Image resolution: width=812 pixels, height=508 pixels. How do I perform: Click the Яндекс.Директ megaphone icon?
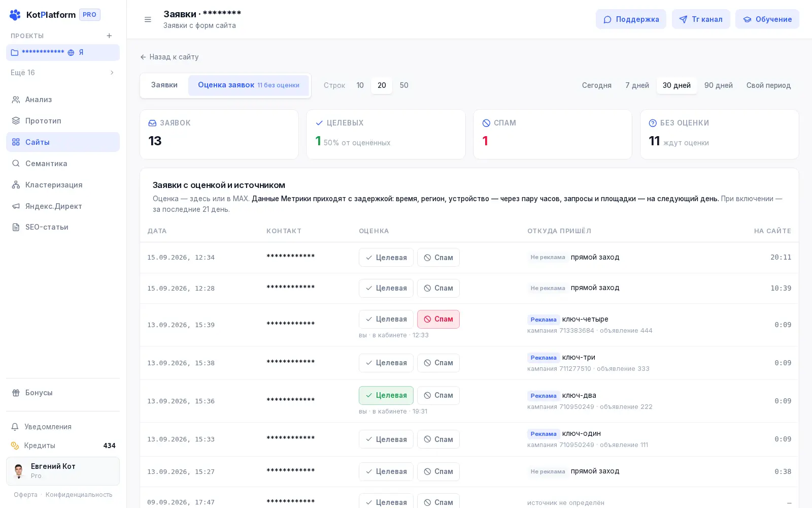tap(16, 206)
